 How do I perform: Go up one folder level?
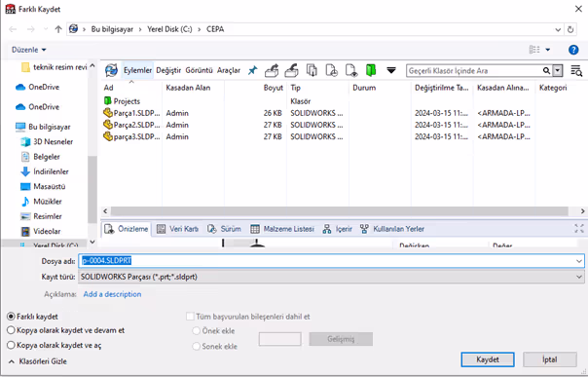(58, 29)
